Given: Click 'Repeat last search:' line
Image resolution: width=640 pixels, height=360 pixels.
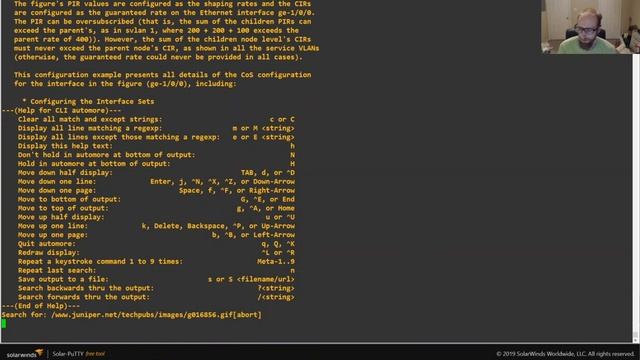Looking at the screenshot, I should (x=156, y=270).
